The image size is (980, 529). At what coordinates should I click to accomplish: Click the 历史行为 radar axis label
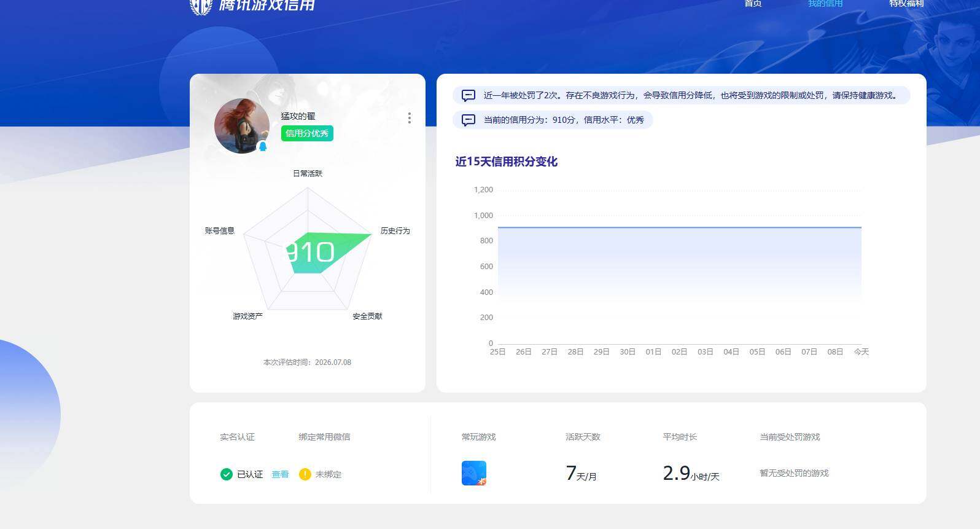coord(395,230)
